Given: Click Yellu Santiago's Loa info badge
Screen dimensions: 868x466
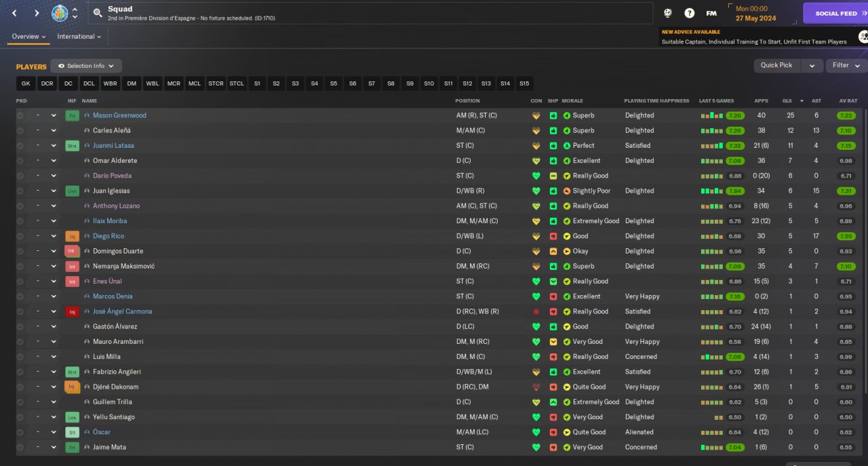Looking at the screenshot, I should point(72,417).
